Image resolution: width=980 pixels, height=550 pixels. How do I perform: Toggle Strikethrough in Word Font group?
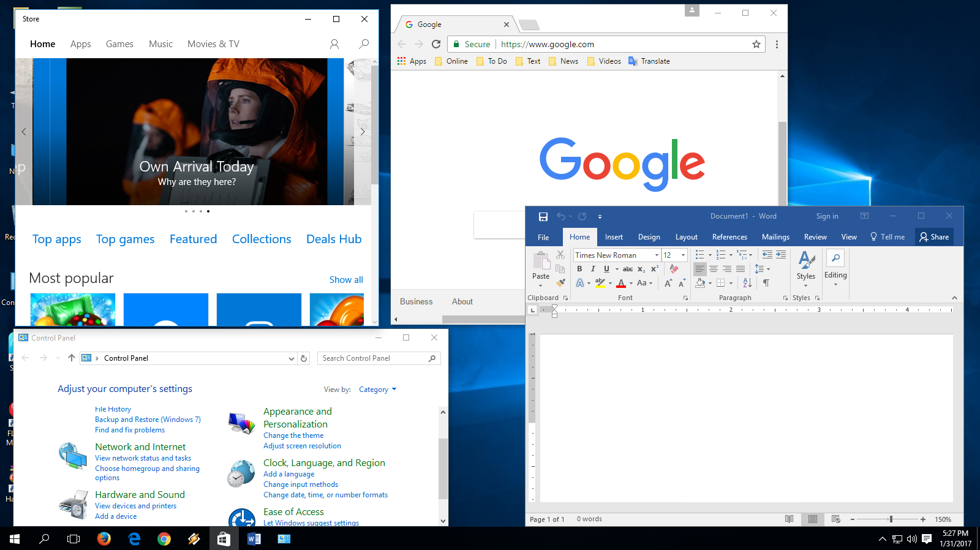628,269
